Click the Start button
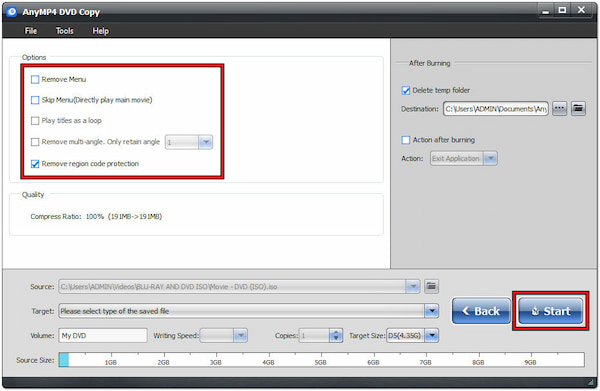The image size is (600, 391). click(550, 311)
